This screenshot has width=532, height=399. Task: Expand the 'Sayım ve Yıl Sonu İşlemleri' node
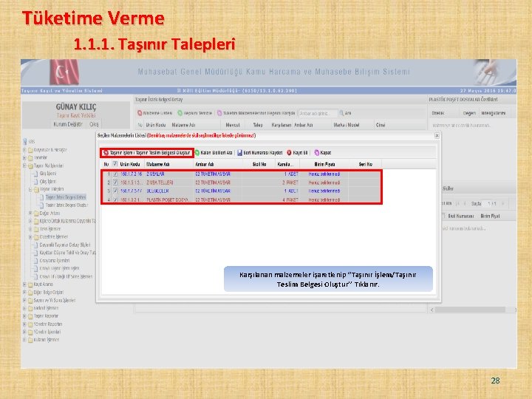24,300
